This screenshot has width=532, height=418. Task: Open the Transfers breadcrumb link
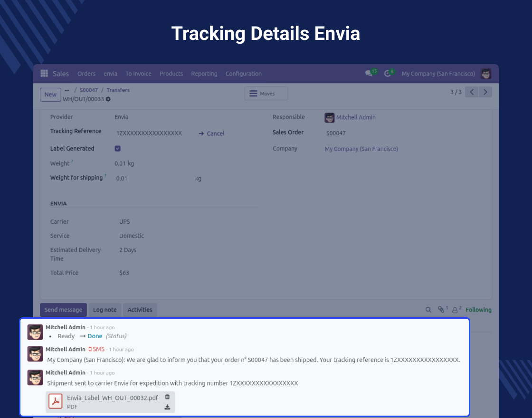coord(118,90)
